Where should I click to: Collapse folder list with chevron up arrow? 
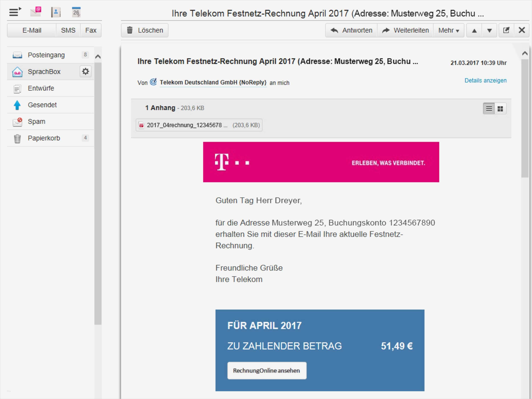pos(98,57)
